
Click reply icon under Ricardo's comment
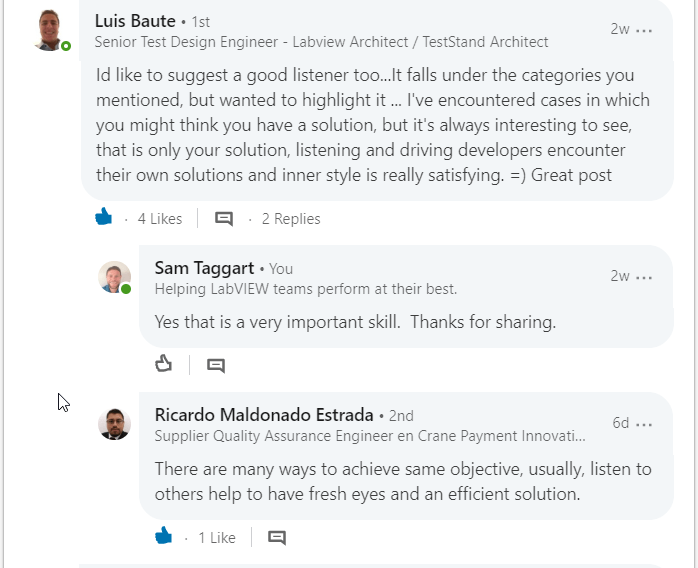(x=277, y=537)
